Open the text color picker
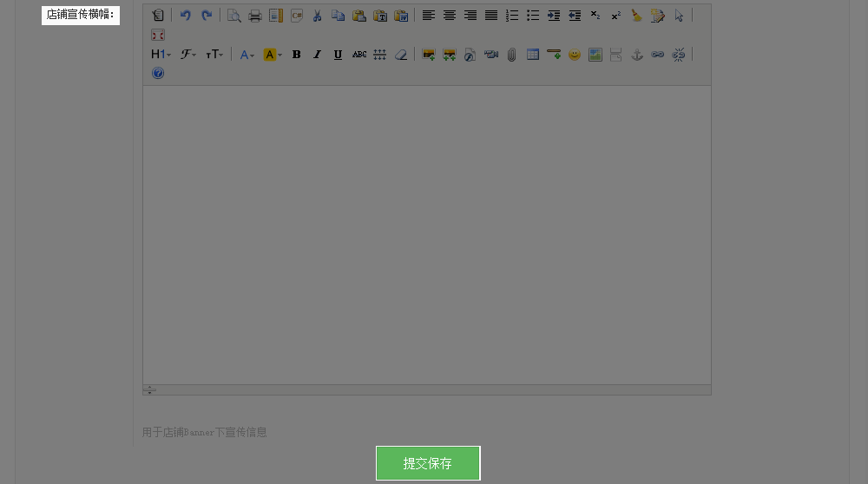This screenshot has height=484, width=868. coord(247,55)
